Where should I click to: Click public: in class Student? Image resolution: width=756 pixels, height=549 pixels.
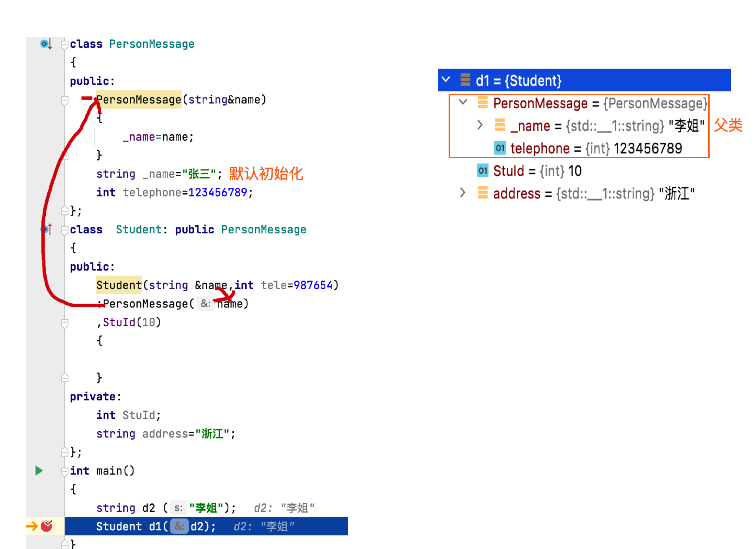(92, 266)
